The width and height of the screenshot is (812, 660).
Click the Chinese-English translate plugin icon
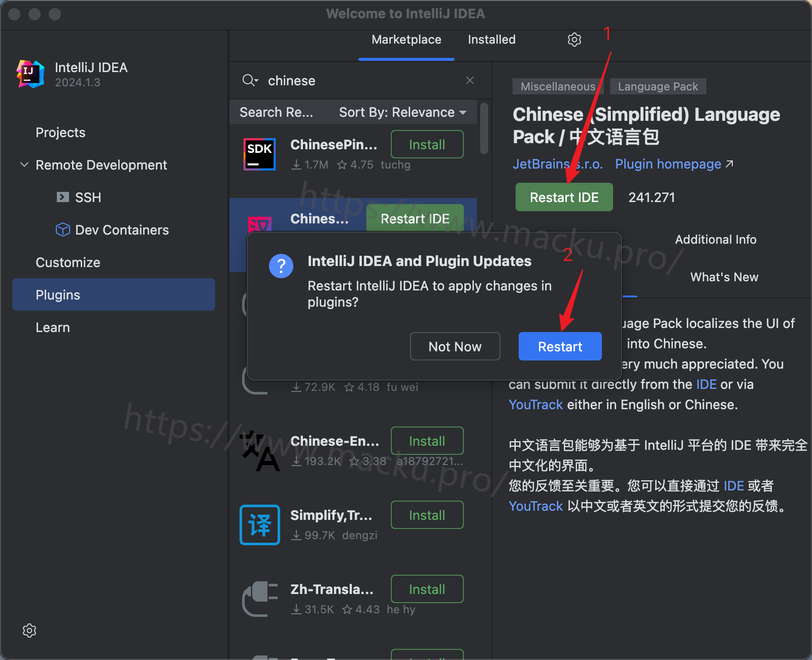coord(259,451)
